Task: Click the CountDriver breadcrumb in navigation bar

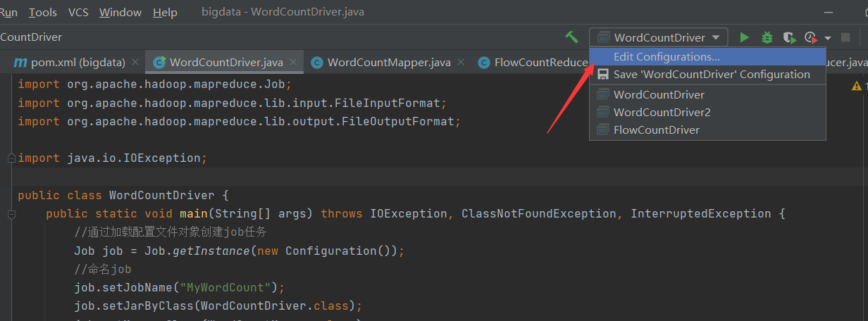Action: tap(31, 37)
